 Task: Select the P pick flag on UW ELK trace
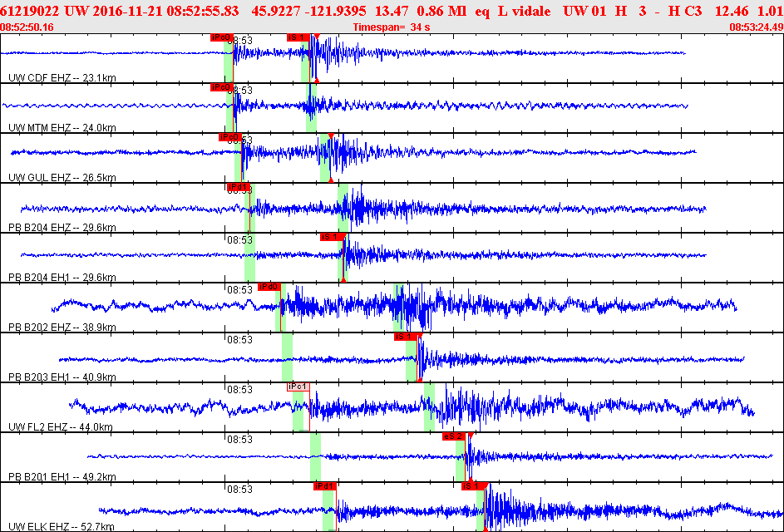tap(324, 486)
